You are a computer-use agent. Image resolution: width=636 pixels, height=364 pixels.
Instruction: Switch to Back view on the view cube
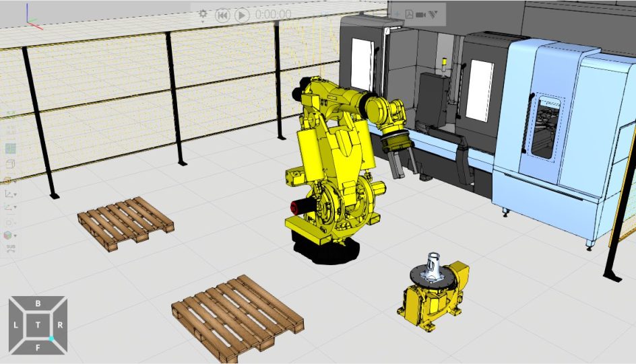point(38,304)
